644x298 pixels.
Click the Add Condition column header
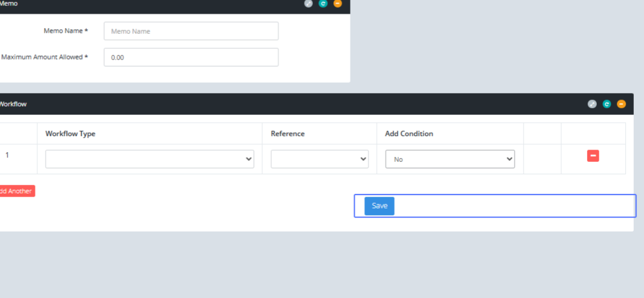(x=409, y=133)
